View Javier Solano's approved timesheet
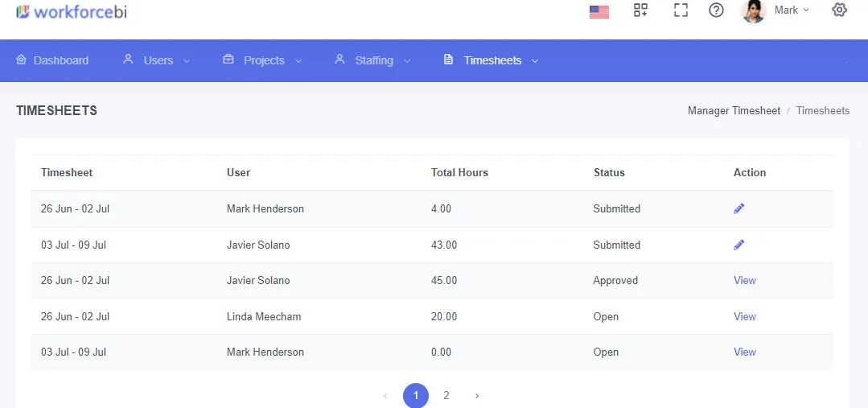Screen dimensions: 868x408 click(x=745, y=280)
